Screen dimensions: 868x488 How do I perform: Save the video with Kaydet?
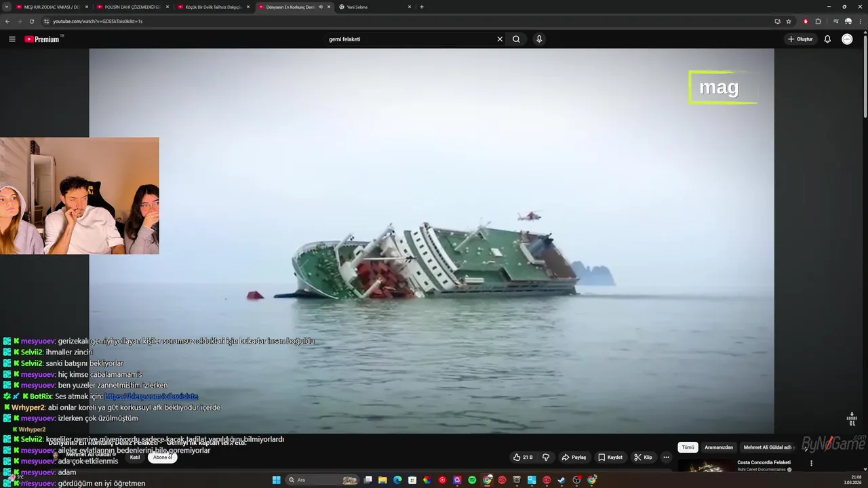pyautogui.click(x=610, y=457)
